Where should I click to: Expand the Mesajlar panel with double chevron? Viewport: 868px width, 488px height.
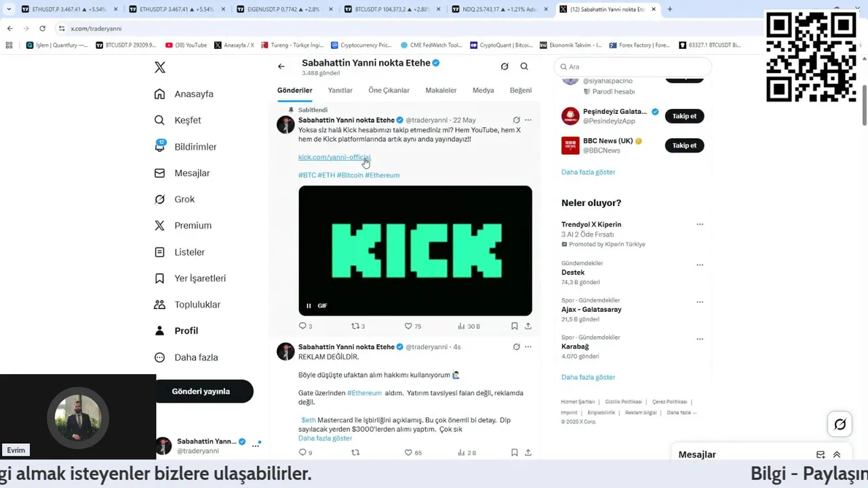837,455
